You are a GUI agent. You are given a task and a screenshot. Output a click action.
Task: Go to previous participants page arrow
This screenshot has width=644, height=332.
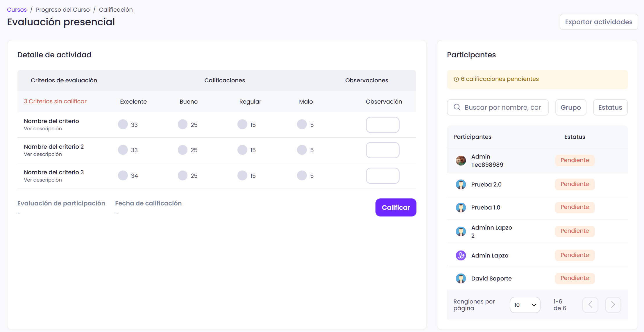[590, 305]
